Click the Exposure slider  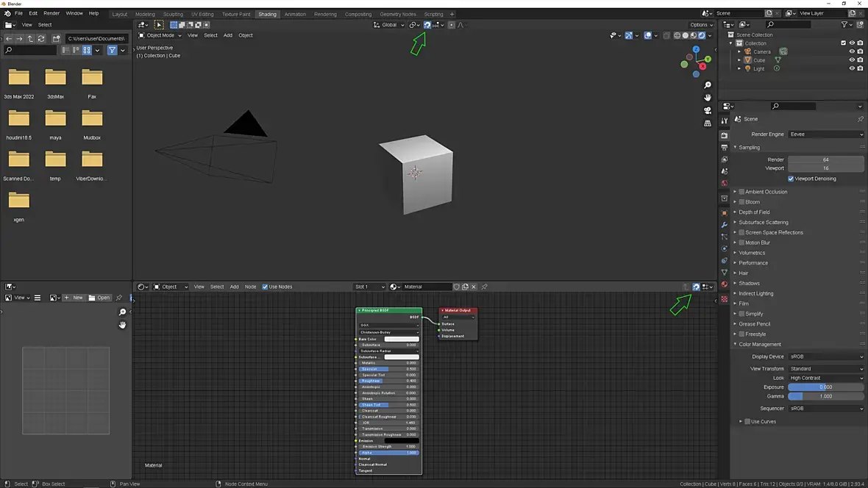click(825, 387)
